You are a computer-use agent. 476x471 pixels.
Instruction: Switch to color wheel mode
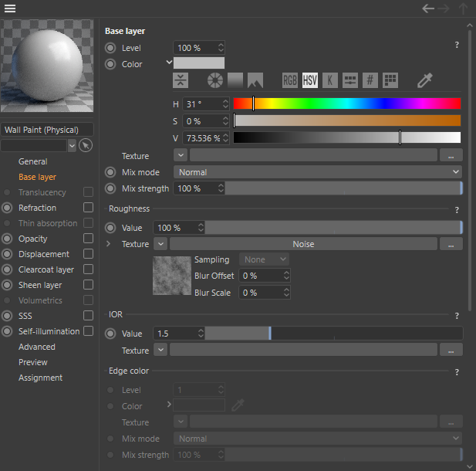[x=215, y=80]
